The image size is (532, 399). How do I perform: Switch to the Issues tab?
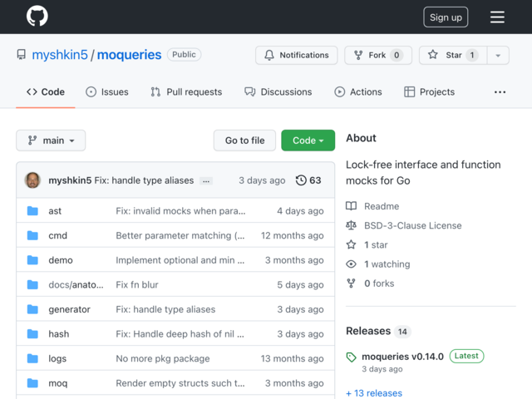pos(107,92)
